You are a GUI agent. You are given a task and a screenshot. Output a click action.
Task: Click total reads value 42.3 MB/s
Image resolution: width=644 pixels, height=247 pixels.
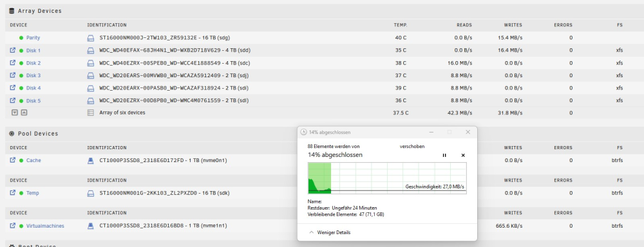(x=460, y=113)
